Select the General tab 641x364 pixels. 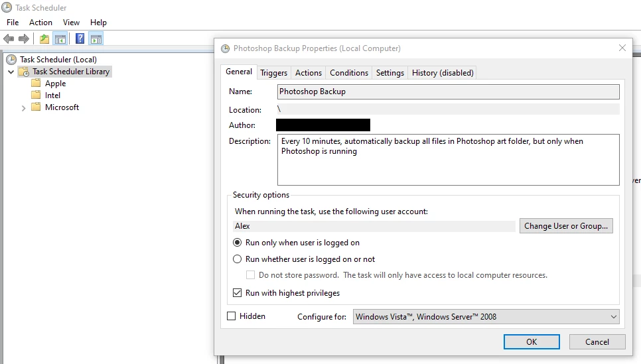tap(239, 72)
